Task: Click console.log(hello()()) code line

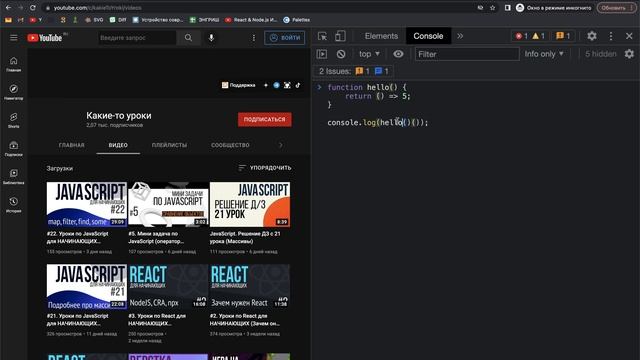Action: pos(378,122)
